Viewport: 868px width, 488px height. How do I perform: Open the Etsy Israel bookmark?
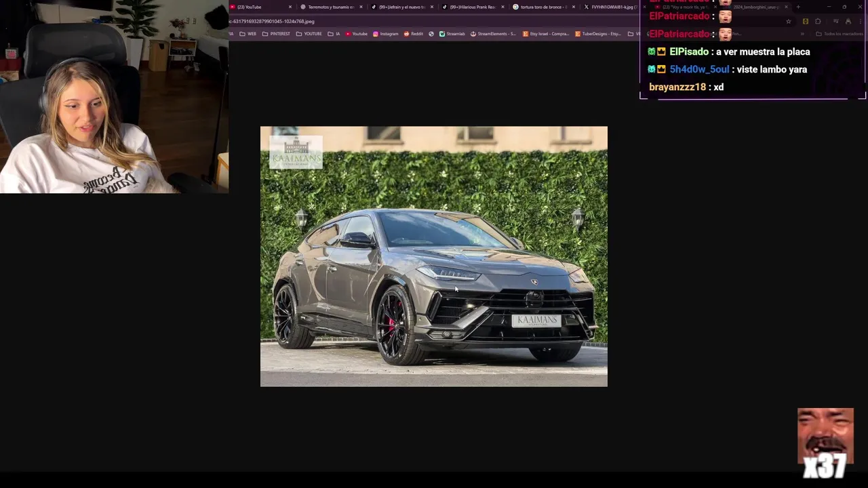point(546,34)
